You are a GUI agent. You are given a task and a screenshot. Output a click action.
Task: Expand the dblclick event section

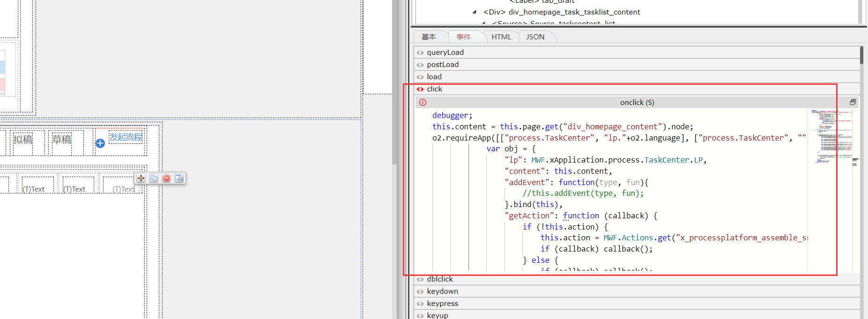[x=440, y=279]
